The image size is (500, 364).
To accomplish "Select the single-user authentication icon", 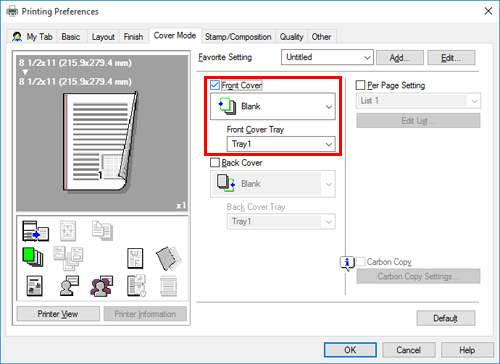I will [x=69, y=286].
